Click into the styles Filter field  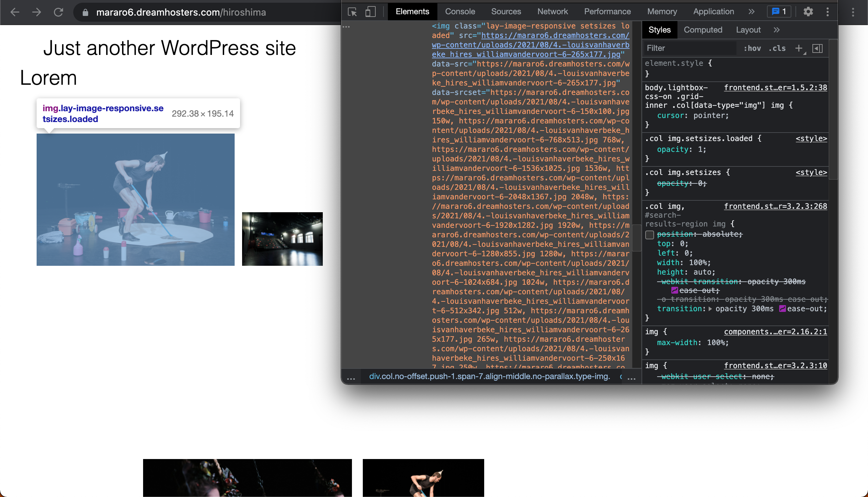pyautogui.click(x=690, y=48)
